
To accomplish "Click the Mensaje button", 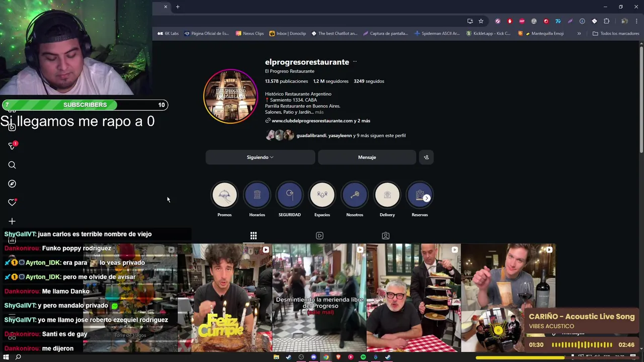I will 367,157.
